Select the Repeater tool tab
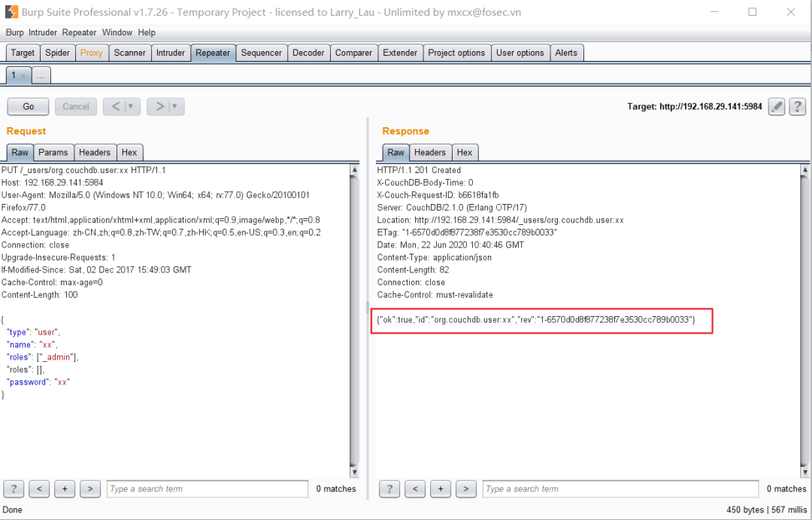The image size is (812, 520). tap(213, 53)
